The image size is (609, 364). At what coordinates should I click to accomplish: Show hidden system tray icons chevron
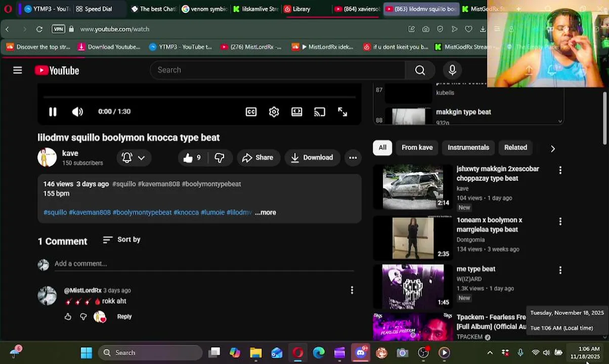click(x=490, y=353)
